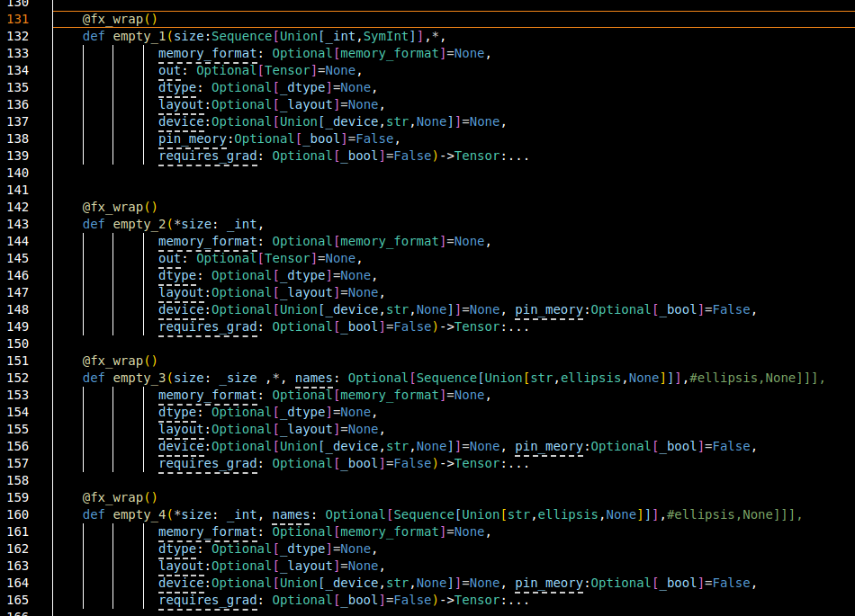Click empty line 140 in the editor
The image size is (855, 616).
[360, 173]
